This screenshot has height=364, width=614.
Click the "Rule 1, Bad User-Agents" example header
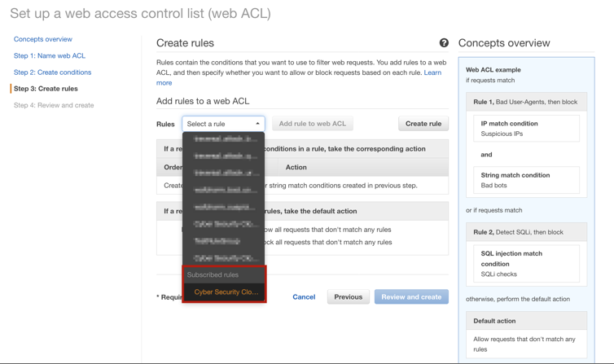pos(526,102)
